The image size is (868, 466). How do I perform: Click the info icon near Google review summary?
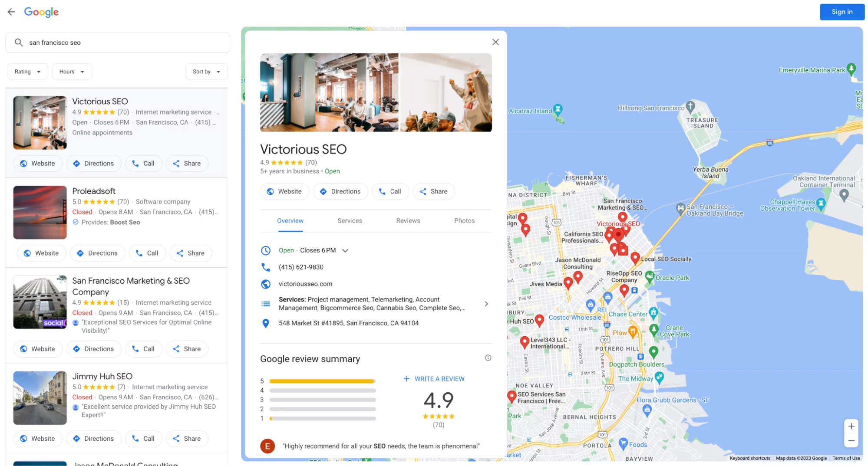[x=488, y=358]
